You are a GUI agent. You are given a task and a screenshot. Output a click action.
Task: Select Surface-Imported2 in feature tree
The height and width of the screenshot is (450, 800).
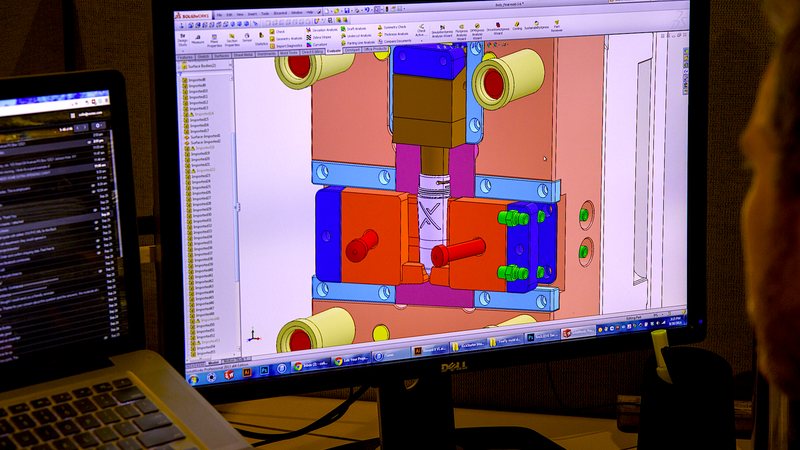tap(204, 142)
